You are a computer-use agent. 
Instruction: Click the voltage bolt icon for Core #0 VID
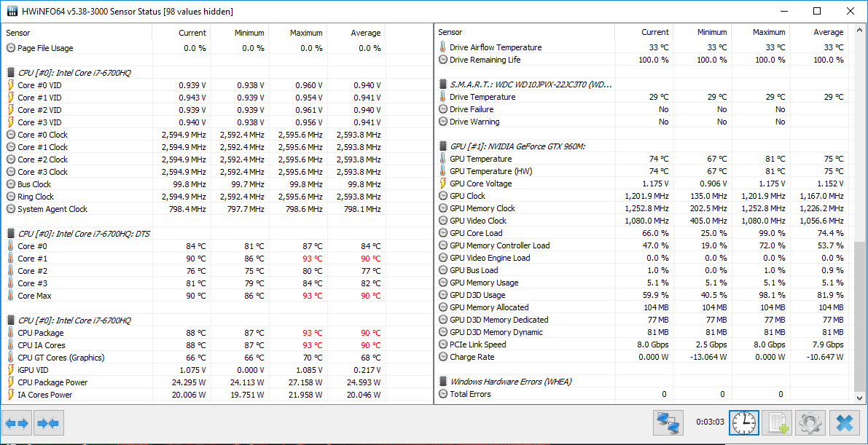click(x=11, y=84)
